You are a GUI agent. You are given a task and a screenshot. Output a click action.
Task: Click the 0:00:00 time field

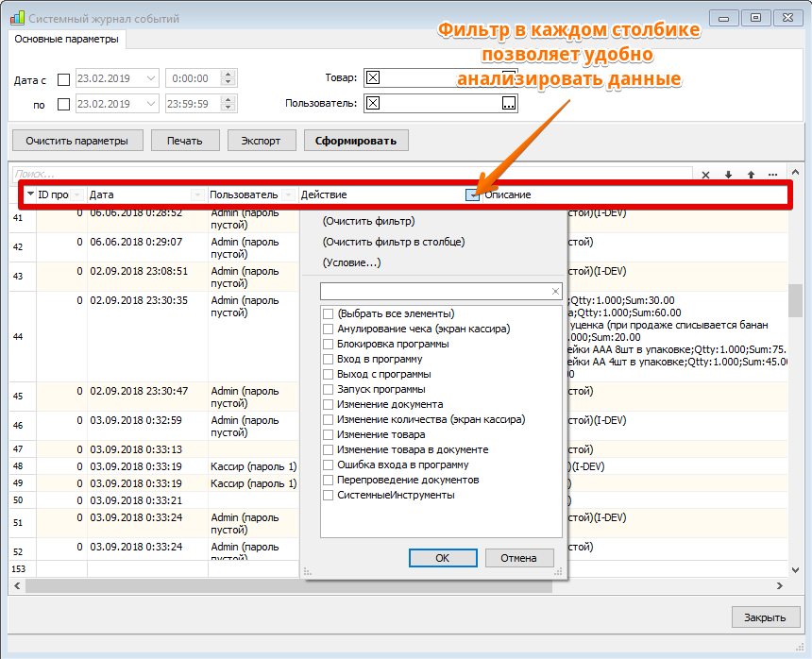click(x=193, y=78)
